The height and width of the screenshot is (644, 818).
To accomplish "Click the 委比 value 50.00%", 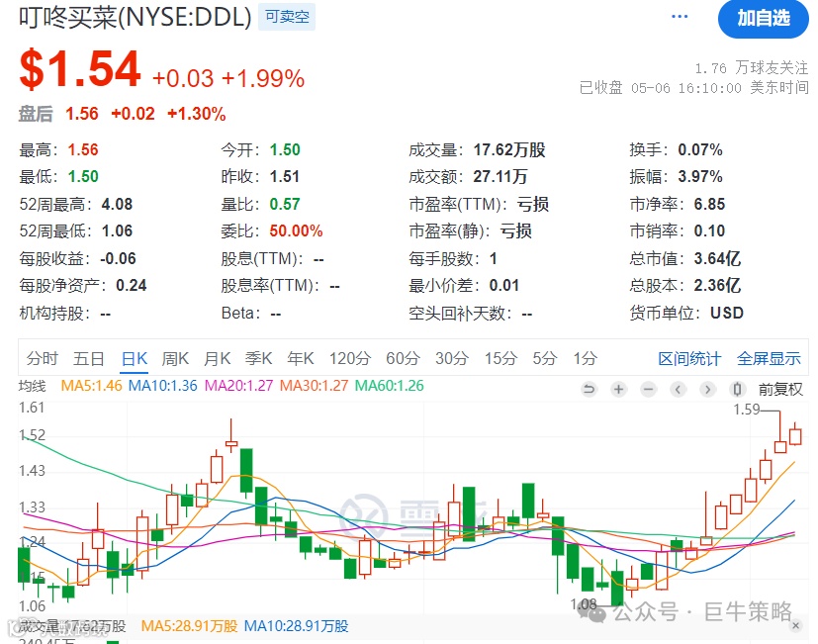I will [x=296, y=230].
